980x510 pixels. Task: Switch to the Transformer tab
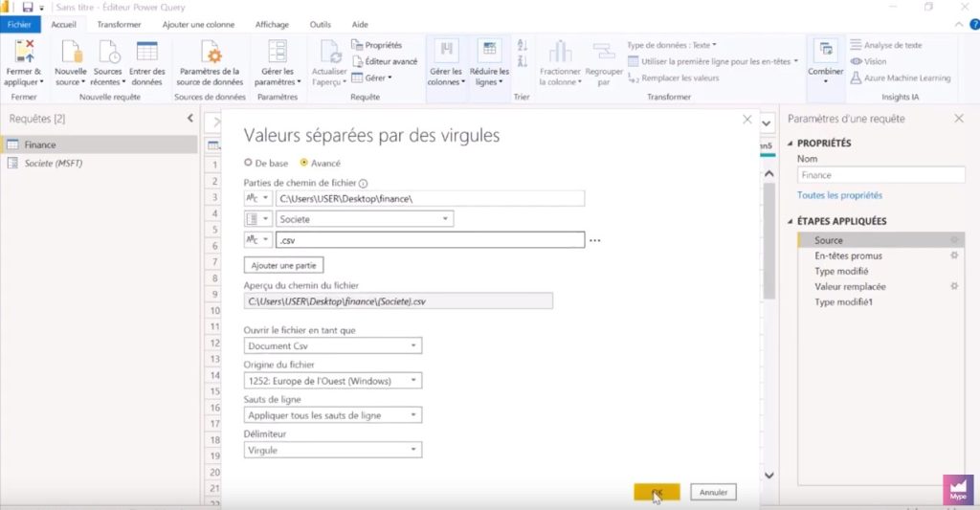click(119, 24)
